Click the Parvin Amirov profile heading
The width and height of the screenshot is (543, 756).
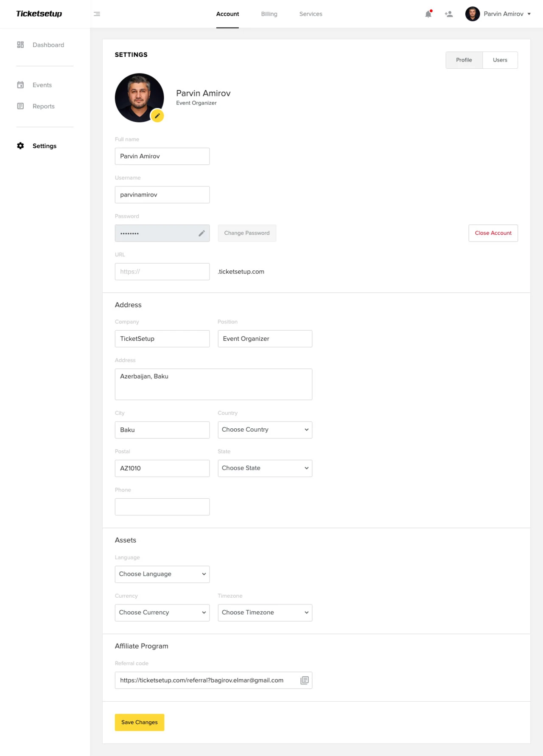pyautogui.click(x=203, y=93)
